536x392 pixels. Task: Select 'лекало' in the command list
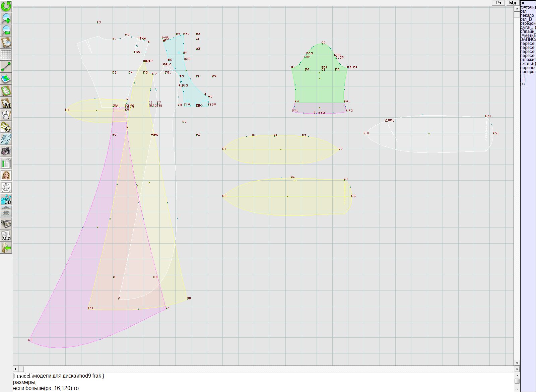pos(527,15)
